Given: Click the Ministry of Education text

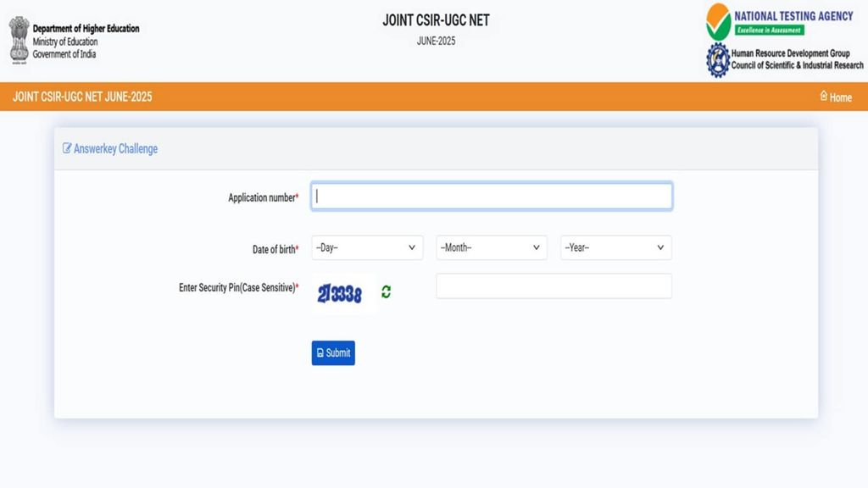Looking at the screenshot, I should pyautogui.click(x=64, y=42).
